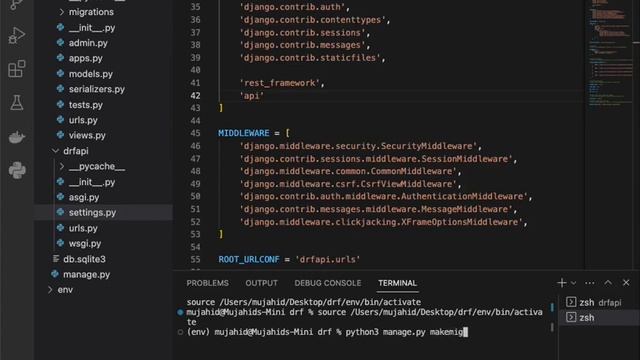
Task: Expand the env folder
Action: click(50, 289)
